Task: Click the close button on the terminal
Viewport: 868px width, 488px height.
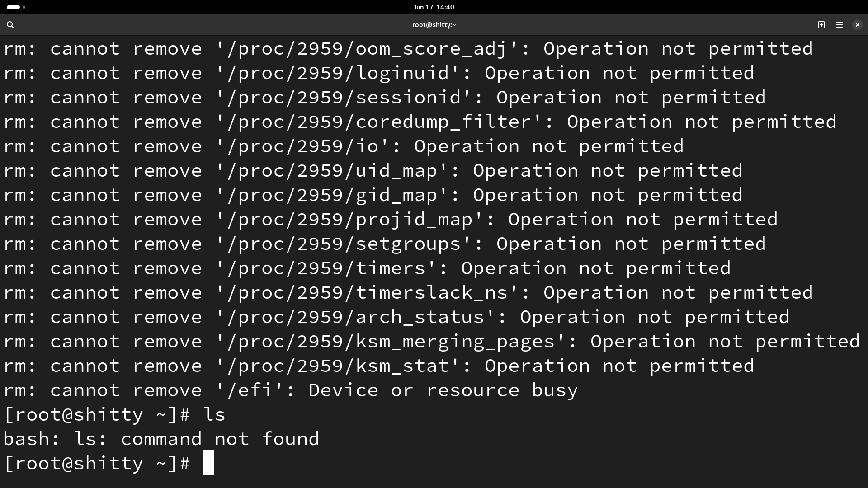Action: pyautogui.click(x=857, y=24)
